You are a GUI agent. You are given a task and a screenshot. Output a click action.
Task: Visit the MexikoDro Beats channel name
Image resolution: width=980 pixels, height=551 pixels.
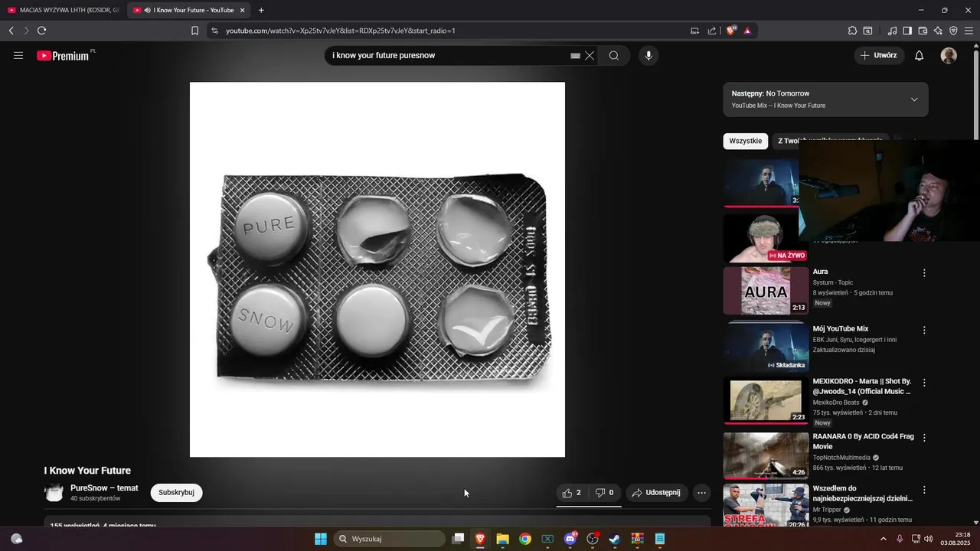click(836, 403)
